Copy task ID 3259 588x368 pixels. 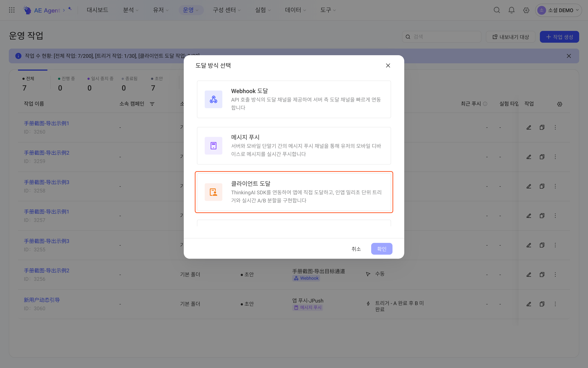pyautogui.click(x=542, y=157)
